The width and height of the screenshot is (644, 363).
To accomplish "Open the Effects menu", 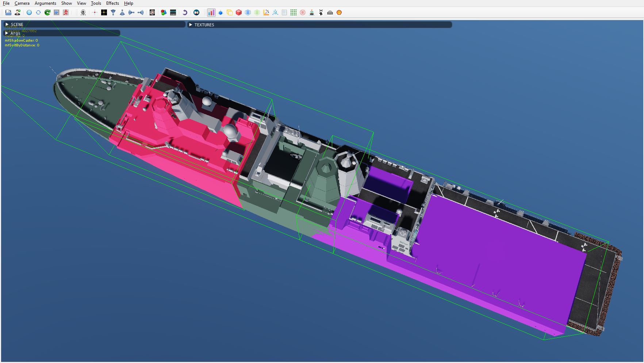I will (112, 3).
